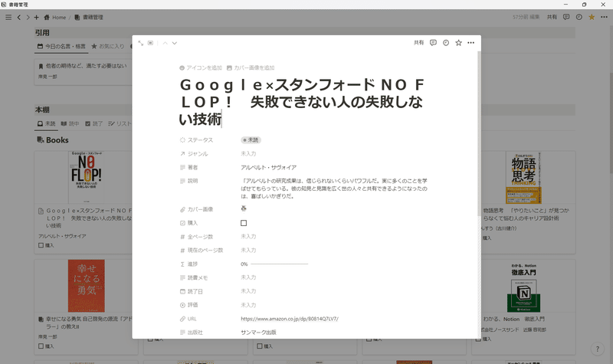Viewport: 613px width, 364px height.
Task: Open わかる、Notion 徹底入門 book cover
Action: tap(523, 287)
